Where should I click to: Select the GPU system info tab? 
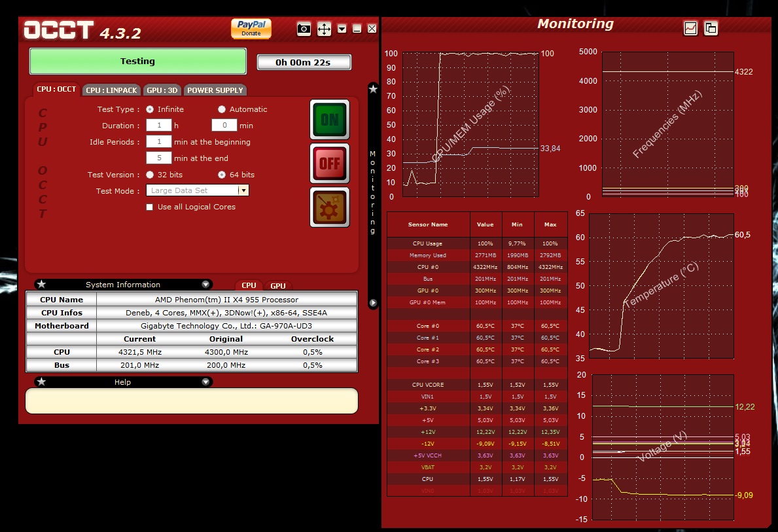[278, 286]
